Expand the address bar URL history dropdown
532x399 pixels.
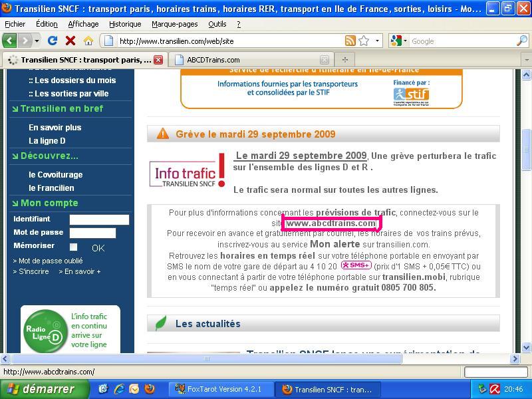coord(377,41)
